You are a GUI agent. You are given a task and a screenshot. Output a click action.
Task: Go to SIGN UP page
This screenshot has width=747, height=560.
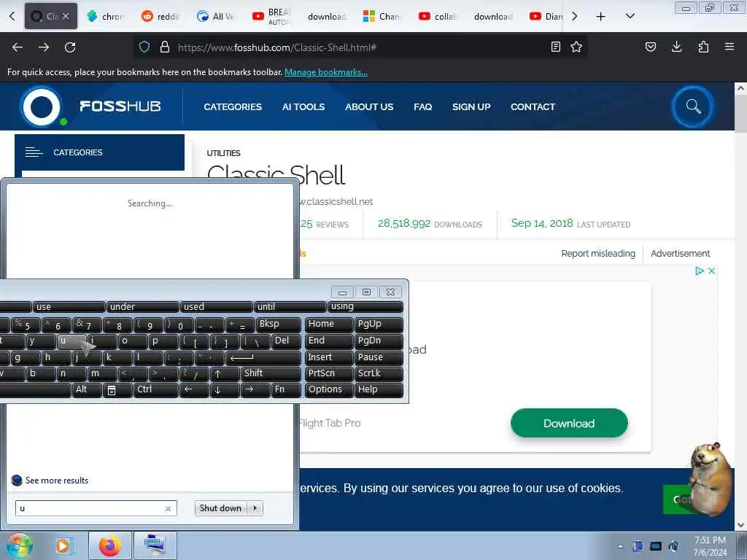[471, 106]
